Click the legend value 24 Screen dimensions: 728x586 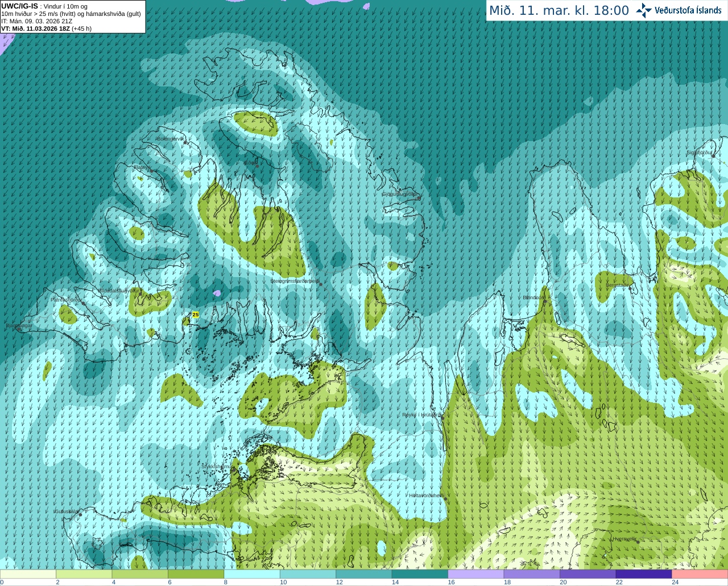pyautogui.click(x=675, y=582)
